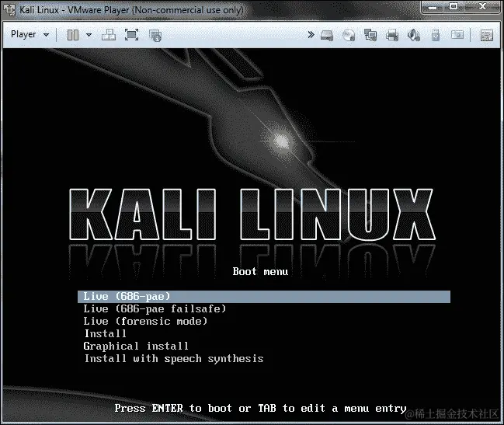
Task: Select Live (686-pae failsafe) entry
Action: 155,309
